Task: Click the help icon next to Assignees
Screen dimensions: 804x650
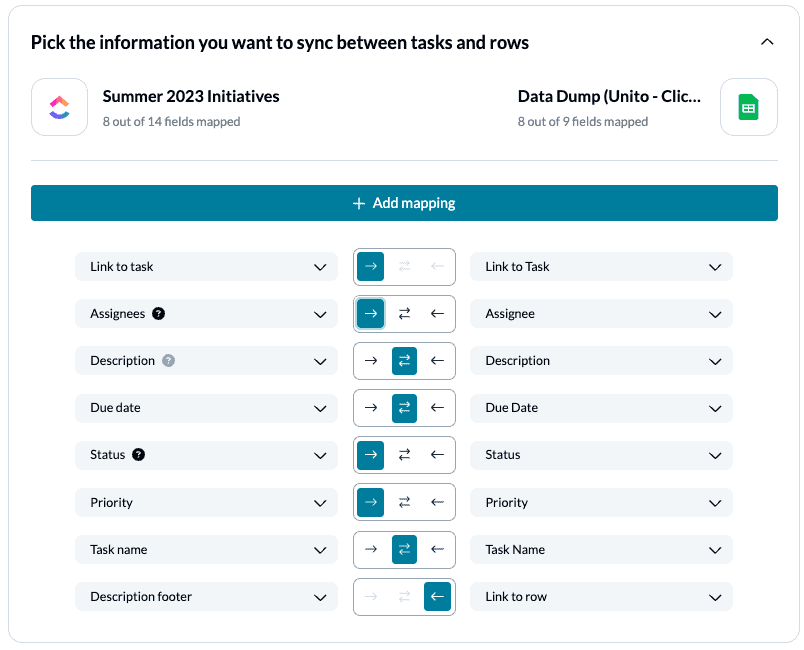Action: (x=158, y=314)
